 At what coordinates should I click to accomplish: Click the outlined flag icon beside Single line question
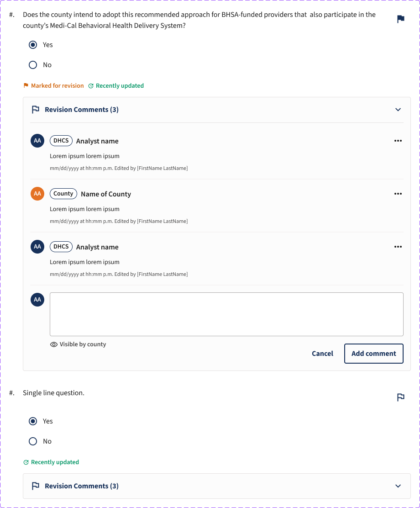(400, 397)
